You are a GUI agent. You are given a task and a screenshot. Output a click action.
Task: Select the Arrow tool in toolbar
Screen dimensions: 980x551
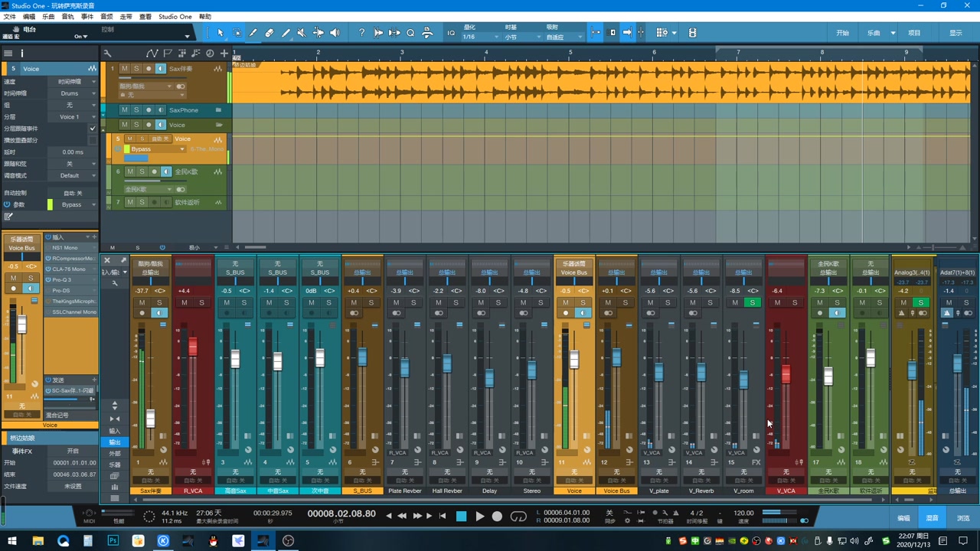[220, 33]
